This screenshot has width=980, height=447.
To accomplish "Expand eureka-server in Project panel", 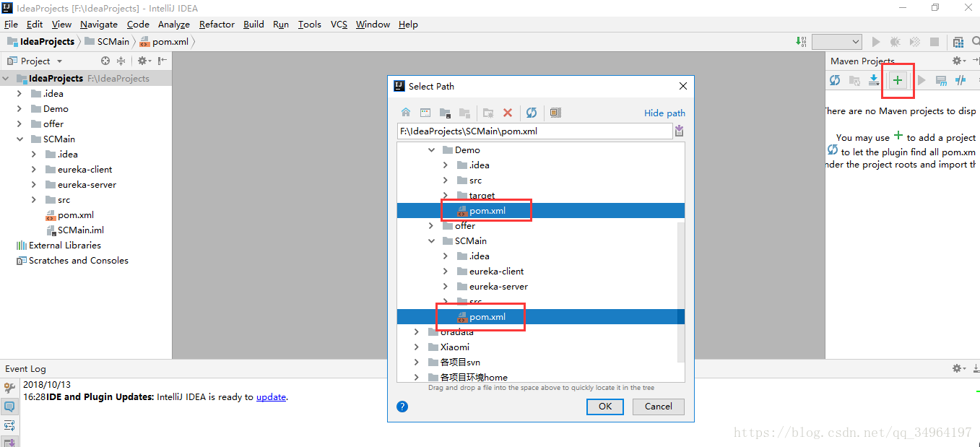I will tap(34, 184).
